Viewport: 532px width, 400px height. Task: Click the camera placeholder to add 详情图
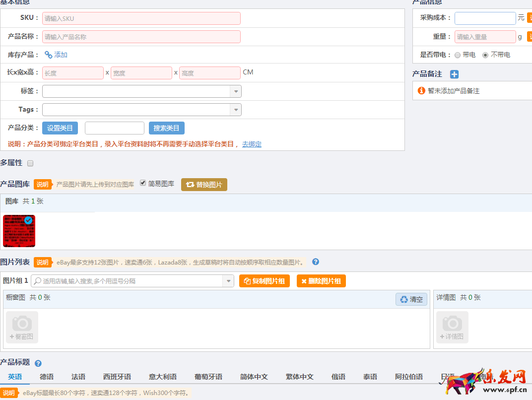tap(452, 327)
